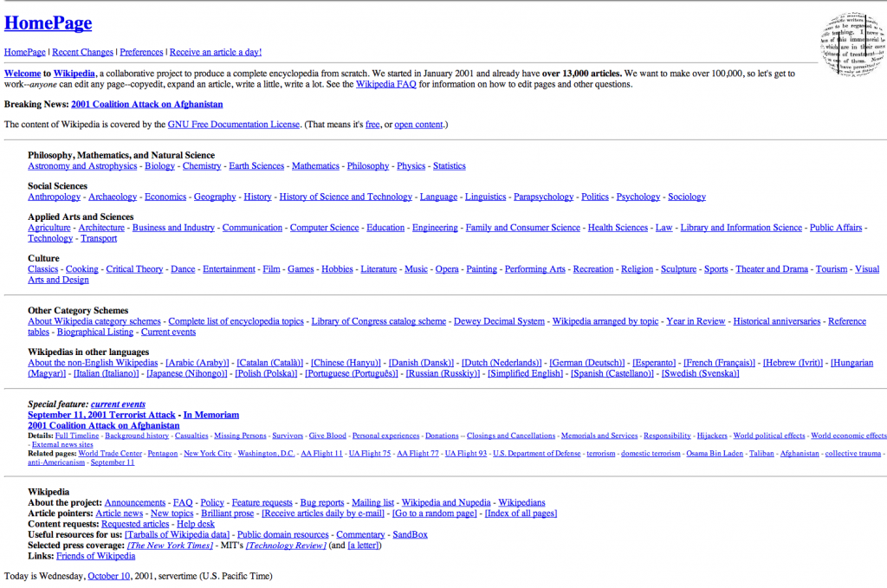Open the Economics category link
Viewport: 887px width, 588px height.
pyautogui.click(x=165, y=197)
